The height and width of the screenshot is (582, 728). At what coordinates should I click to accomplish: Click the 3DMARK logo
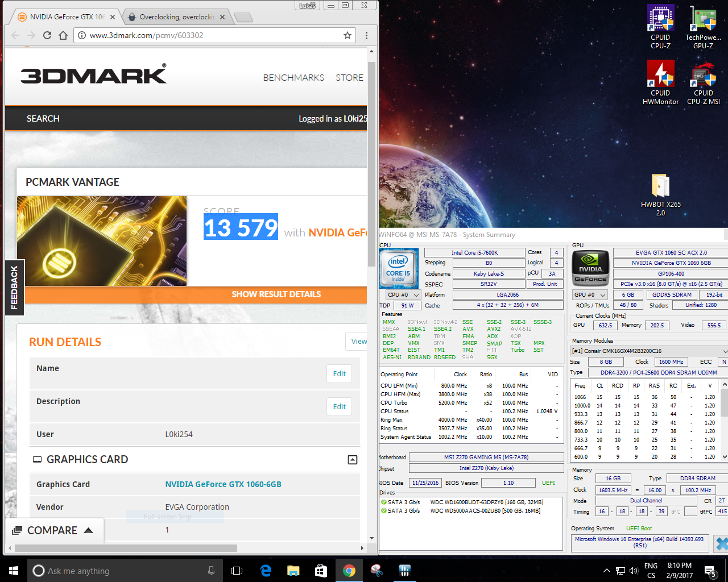93,74
